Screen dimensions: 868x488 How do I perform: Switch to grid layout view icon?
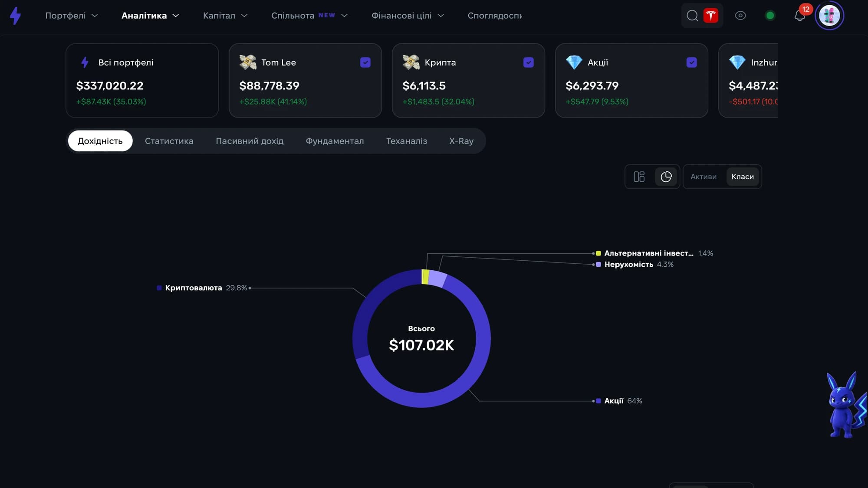click(639, 177)
